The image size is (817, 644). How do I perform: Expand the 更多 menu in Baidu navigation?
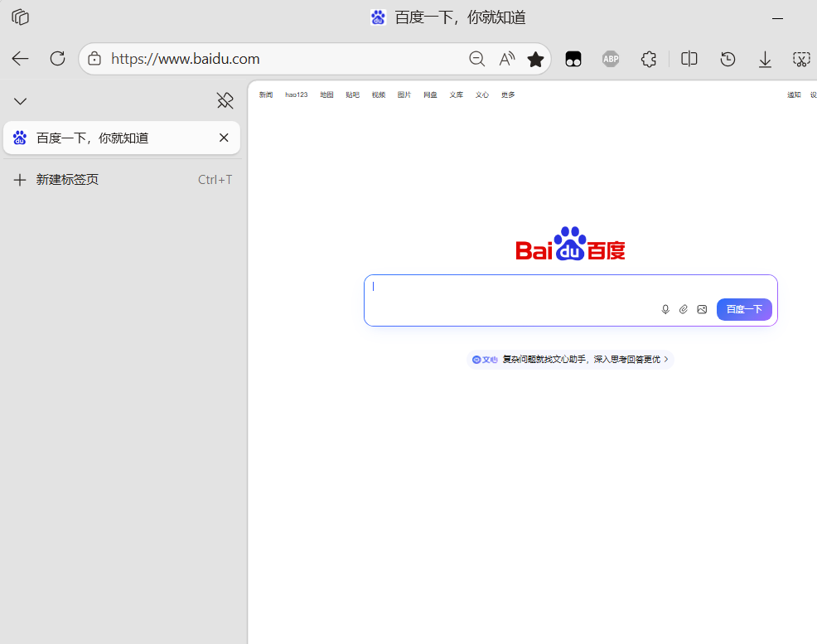[x=507, y=94]
